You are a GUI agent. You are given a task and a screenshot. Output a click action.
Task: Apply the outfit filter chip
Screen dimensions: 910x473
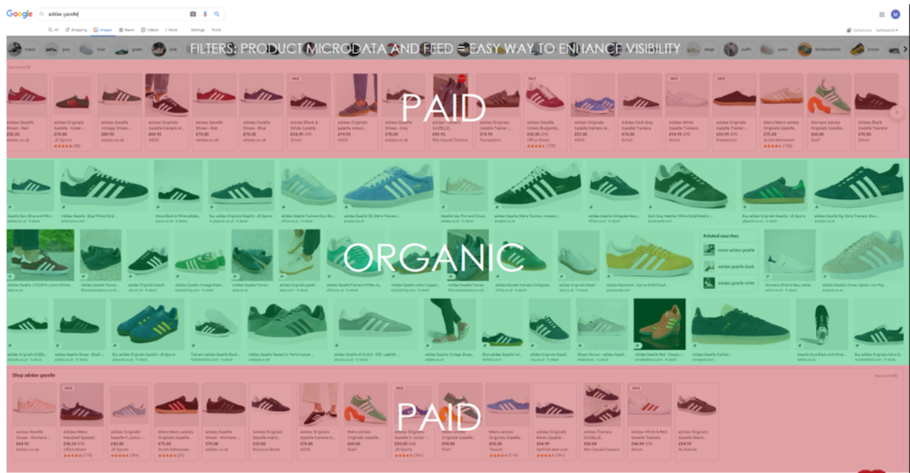pyautogui.click(x=738, y=49)
